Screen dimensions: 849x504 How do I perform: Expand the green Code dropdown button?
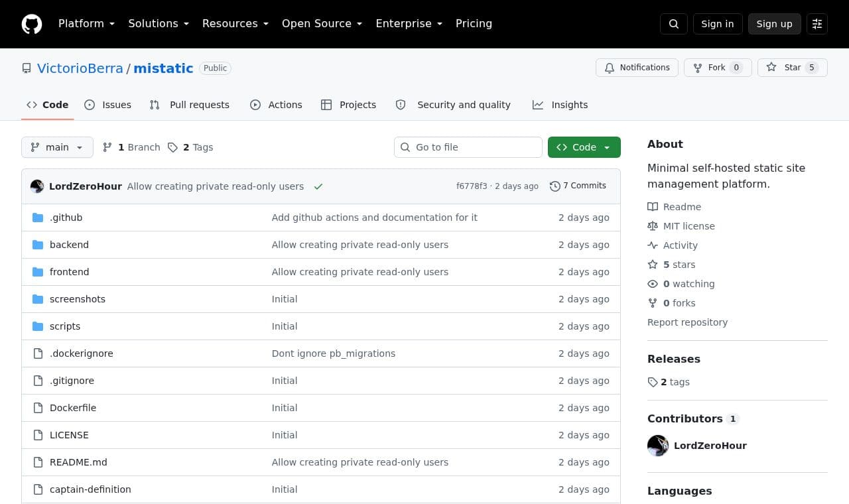coord(584,147)
